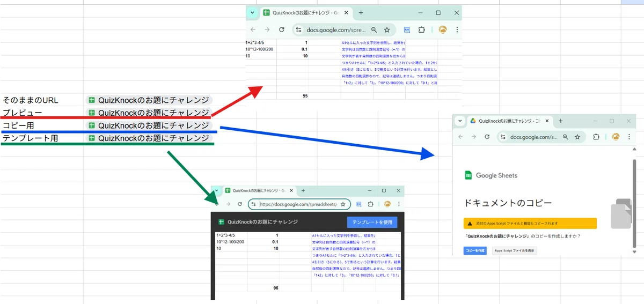Click the blue コピーを作成 button
The height and width of the screenshot is (304, 644).
(475, 251)
